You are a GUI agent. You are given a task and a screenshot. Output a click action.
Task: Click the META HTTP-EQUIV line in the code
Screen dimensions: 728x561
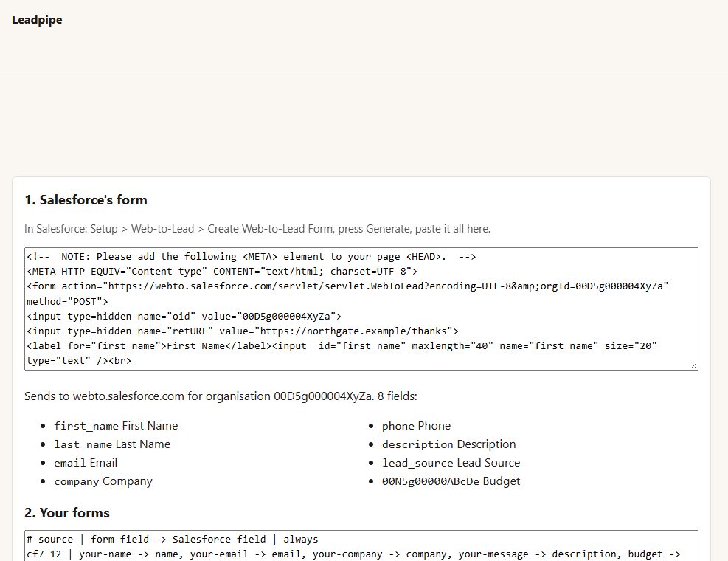point(222,272)
